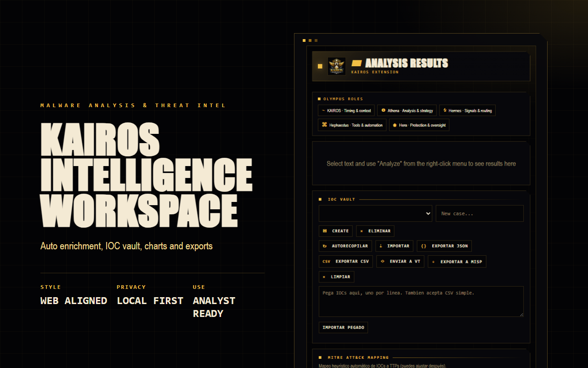The width and height of the screenshot is (588, 368).
Task: Click the yellow folder icon beside Analysis Results
Action: (356, 63)
